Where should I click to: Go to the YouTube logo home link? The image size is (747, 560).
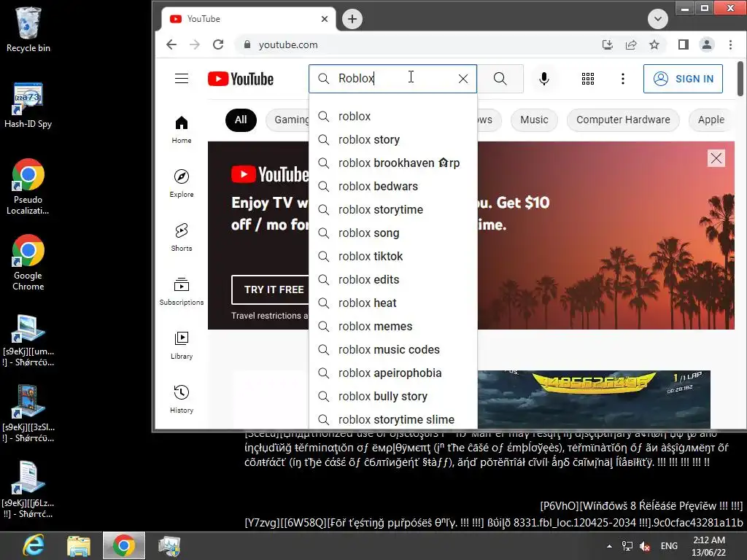(241, 79)
